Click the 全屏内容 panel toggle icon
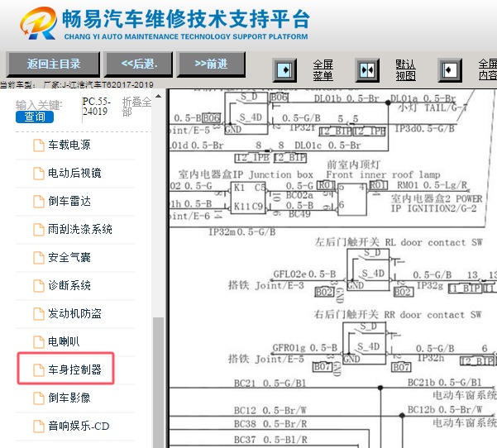The height and width of the screenshot is (448, 497). point(450,70)
